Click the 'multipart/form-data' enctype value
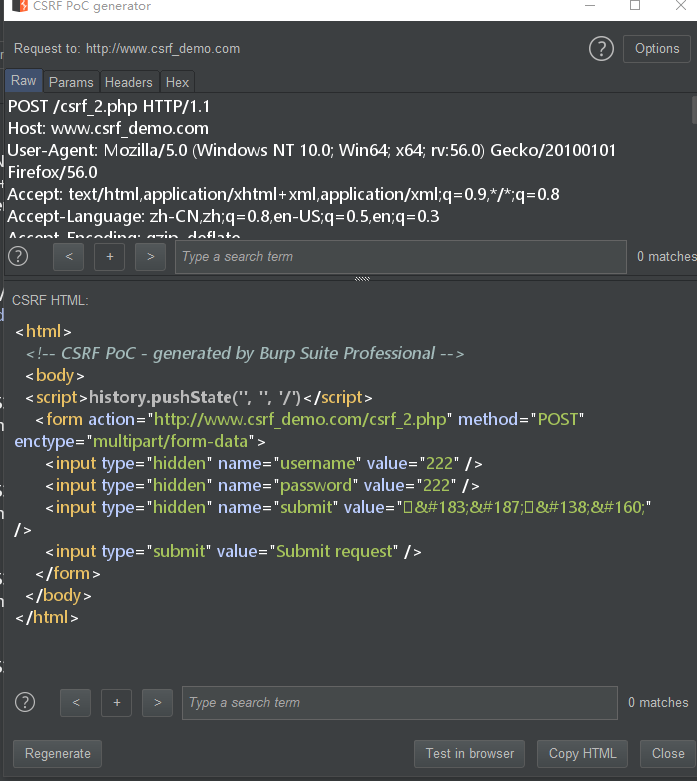The height and width of the screenshot is (781, 697). [x=170, y=441]
